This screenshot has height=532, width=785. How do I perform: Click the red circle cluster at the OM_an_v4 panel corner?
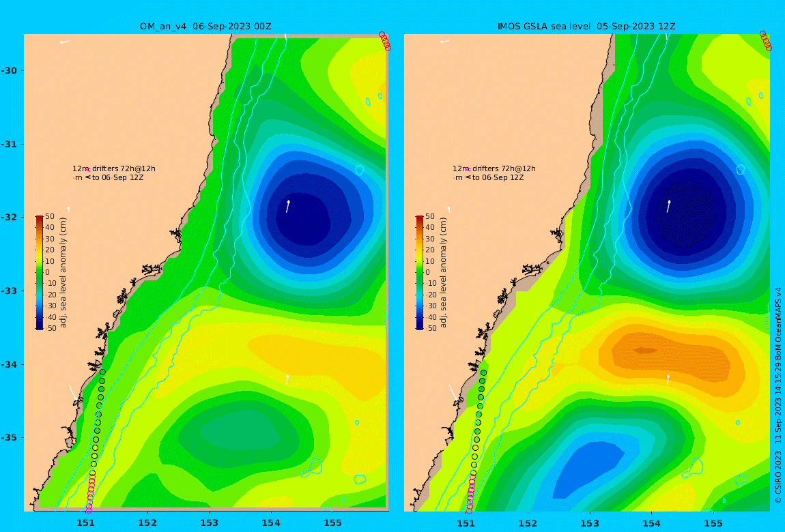[x=384, y=42]
